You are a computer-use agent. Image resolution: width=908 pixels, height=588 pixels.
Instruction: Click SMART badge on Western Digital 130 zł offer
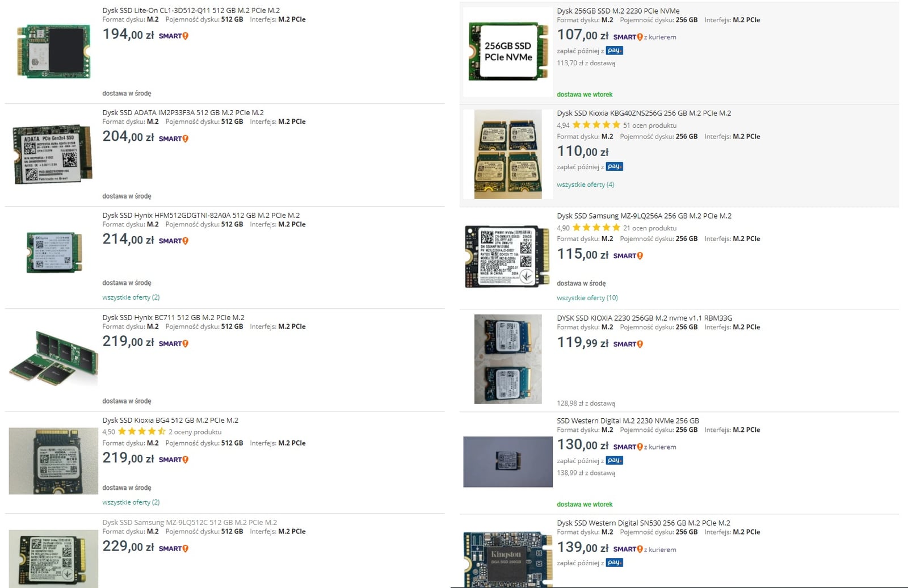tap(628, 447)
